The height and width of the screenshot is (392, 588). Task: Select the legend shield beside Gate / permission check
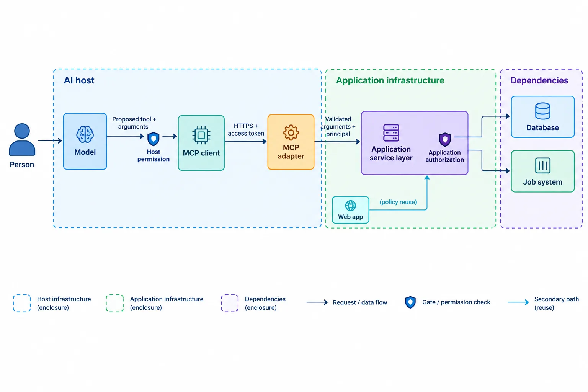click(x=410, y=302)
